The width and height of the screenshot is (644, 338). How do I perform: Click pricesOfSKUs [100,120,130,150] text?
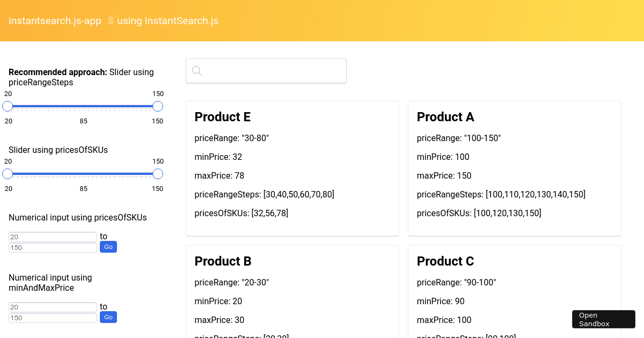click(479, 213)
